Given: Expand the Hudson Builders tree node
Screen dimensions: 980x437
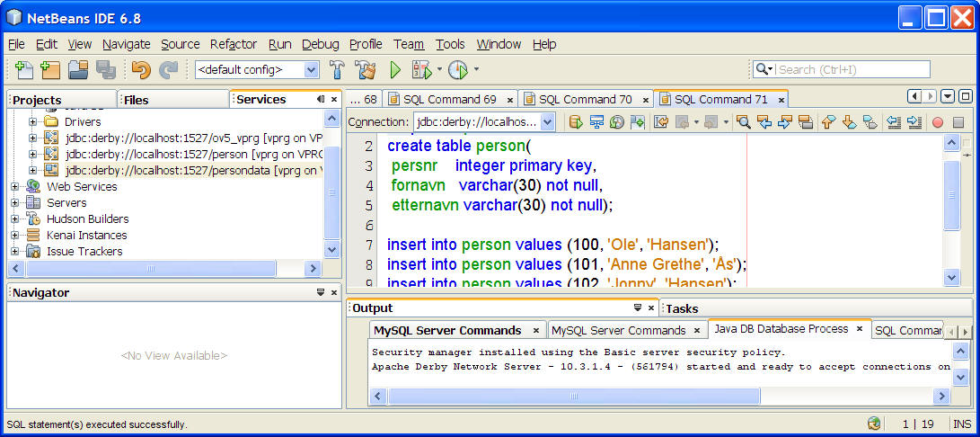Looking at the screenshot, I should pos(15,219).
